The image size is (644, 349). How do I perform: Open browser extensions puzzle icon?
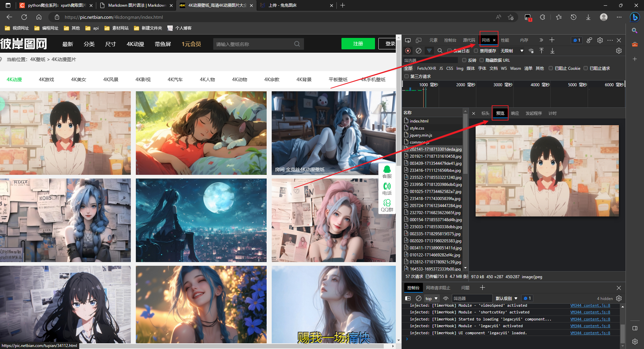542,17
